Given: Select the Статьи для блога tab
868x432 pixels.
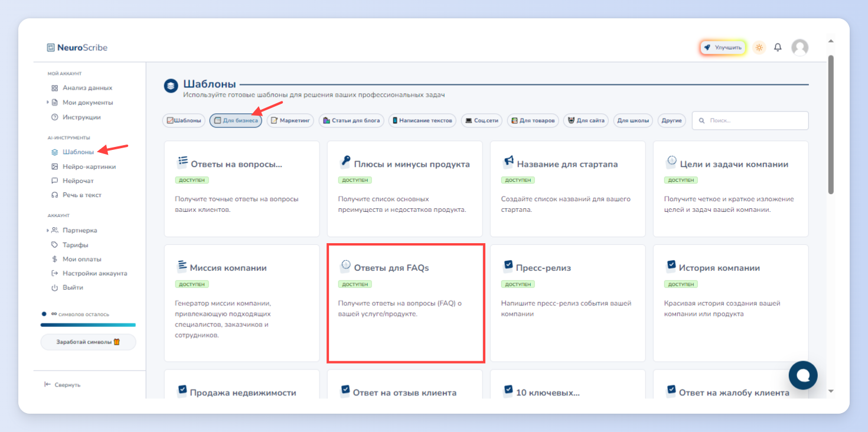Looking at the screenshot, I should [351, 120].
